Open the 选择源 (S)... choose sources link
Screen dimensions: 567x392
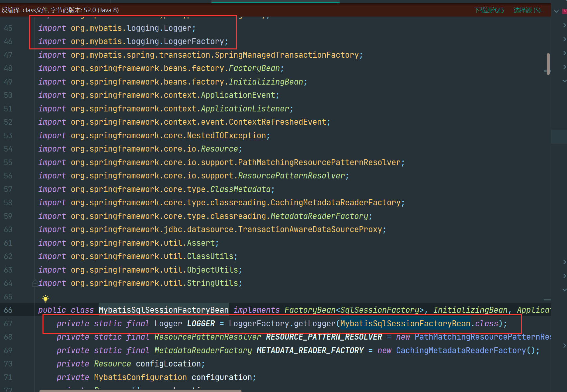click(529, 10)
